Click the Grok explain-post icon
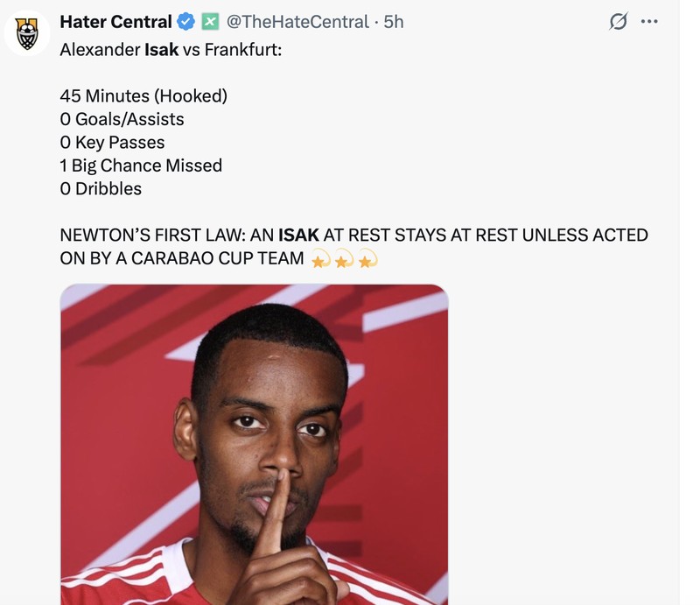This screenshot has width=700, height=605. [x=619, y=22]
